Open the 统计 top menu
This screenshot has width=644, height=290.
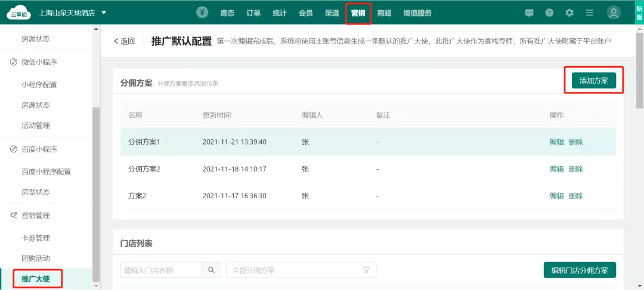279,13
